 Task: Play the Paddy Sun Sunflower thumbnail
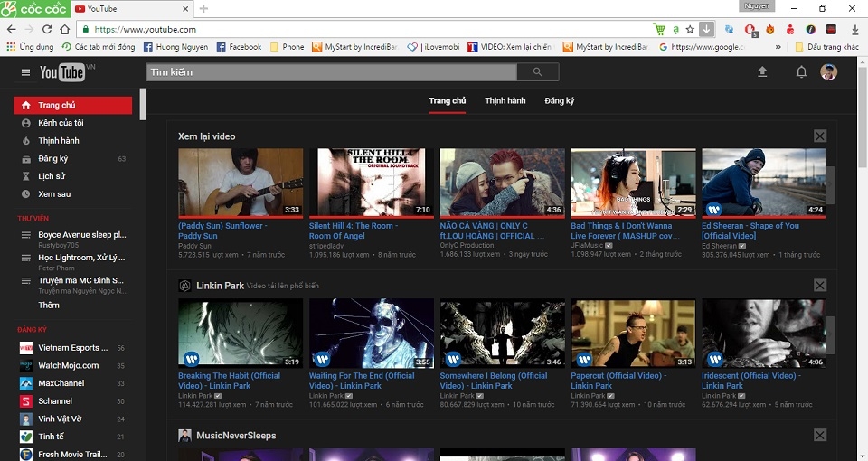241,182
